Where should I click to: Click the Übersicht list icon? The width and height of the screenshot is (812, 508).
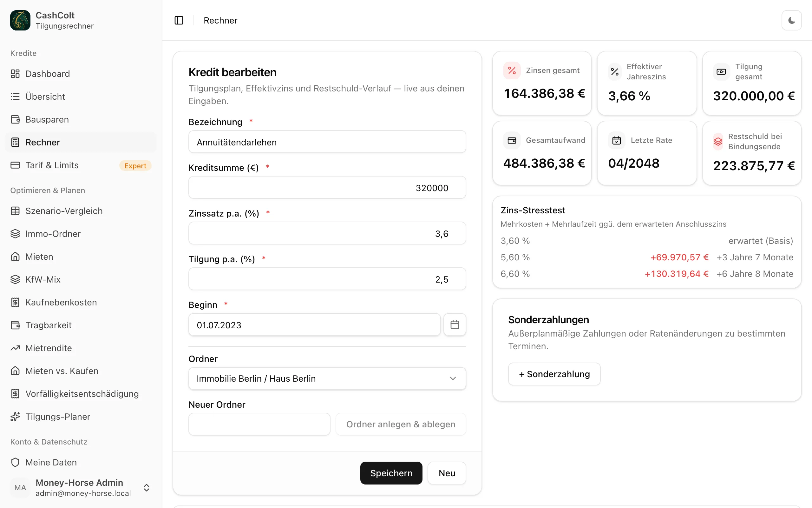tap(15, 97)
